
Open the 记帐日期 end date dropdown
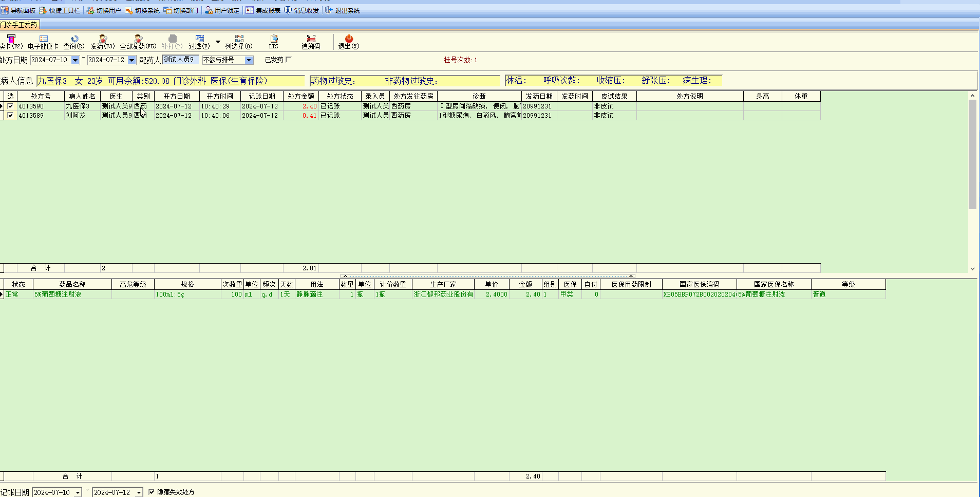[139, 492]
